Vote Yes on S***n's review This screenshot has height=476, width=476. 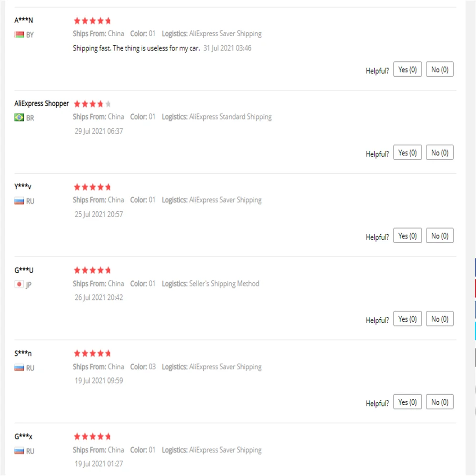[407, 402]
